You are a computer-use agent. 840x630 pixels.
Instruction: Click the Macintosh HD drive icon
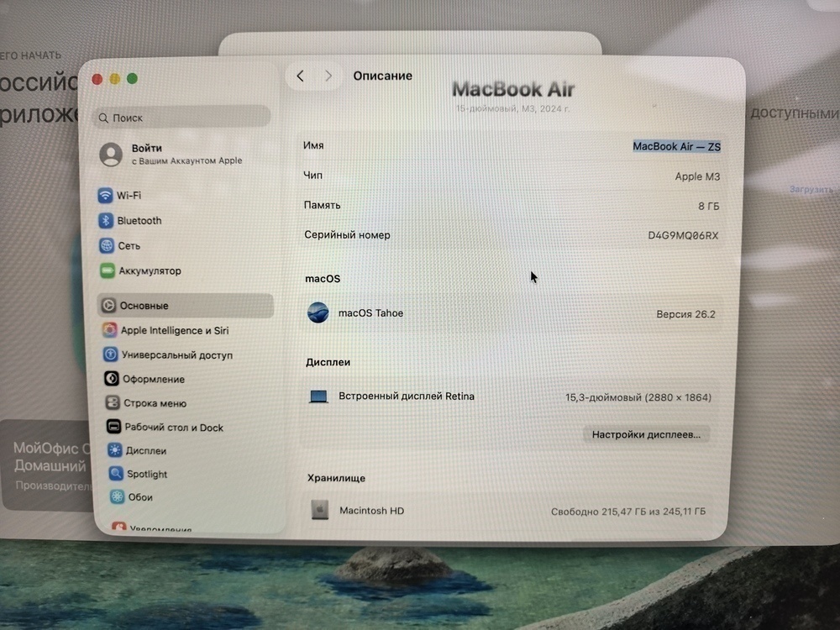pos(320,510)
